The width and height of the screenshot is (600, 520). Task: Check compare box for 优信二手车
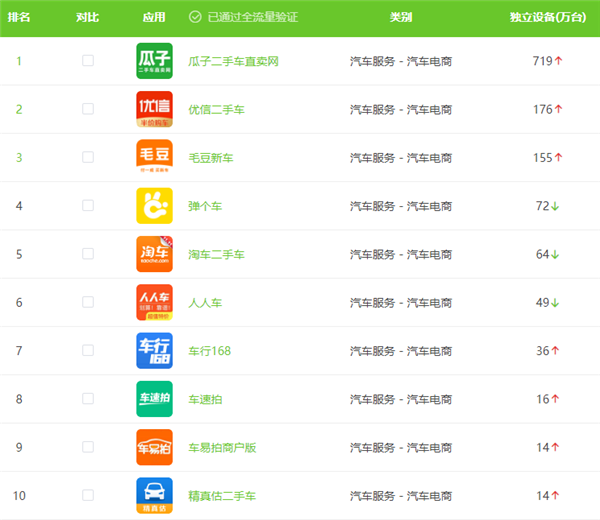point(88,109)
